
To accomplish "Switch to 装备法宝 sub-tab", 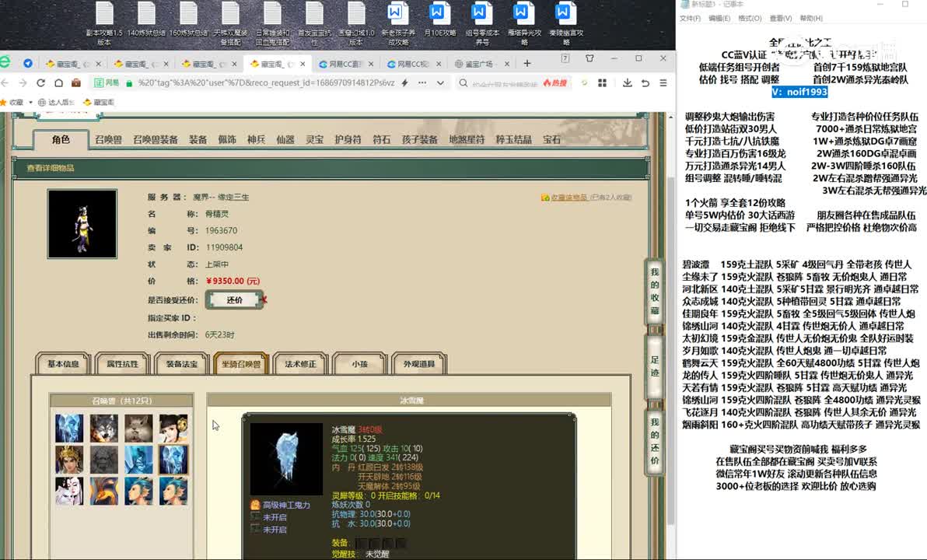I will (182, 364).
